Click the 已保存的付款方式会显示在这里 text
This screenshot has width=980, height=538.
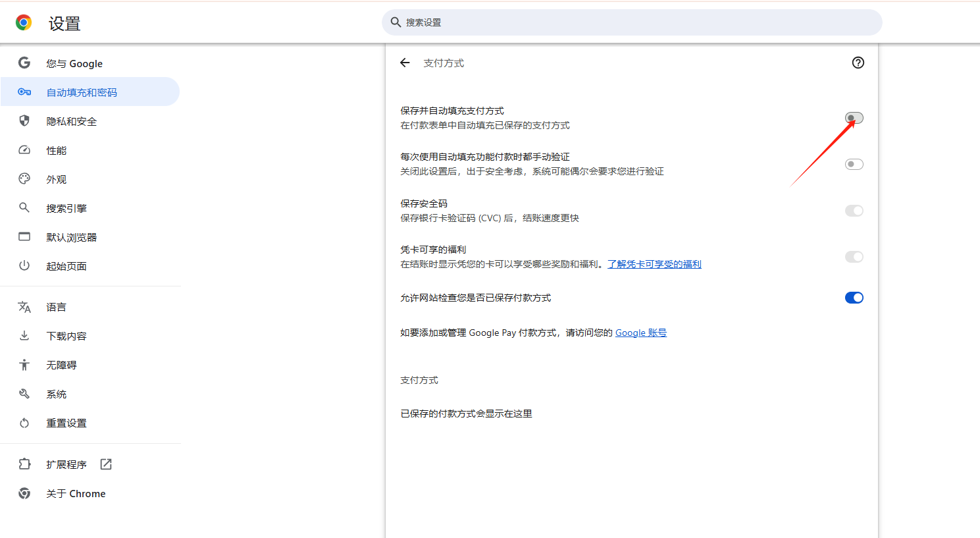466,414
